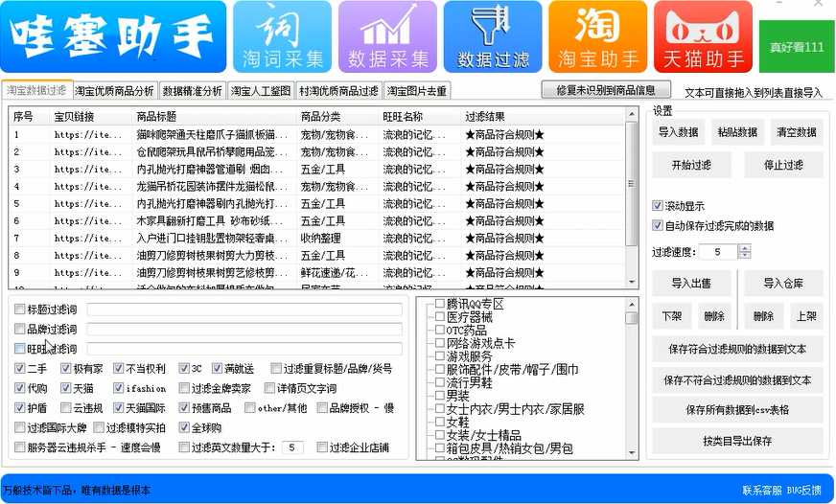Viewport: 836px width, 504px height.
Task: Check the 云违规 checkbox
Action: click(65, 407)
